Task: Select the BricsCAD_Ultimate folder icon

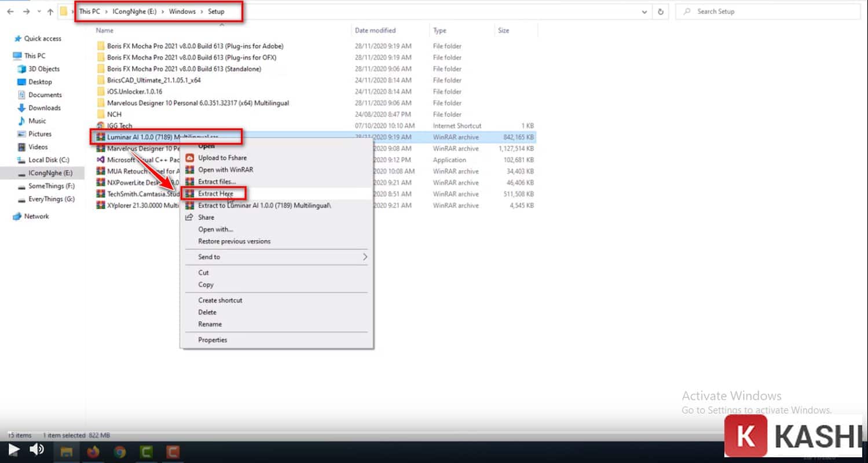Action: 101,80
